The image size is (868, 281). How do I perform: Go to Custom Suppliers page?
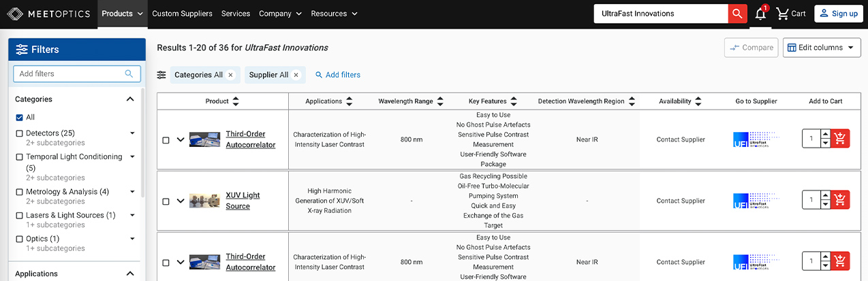182,14
